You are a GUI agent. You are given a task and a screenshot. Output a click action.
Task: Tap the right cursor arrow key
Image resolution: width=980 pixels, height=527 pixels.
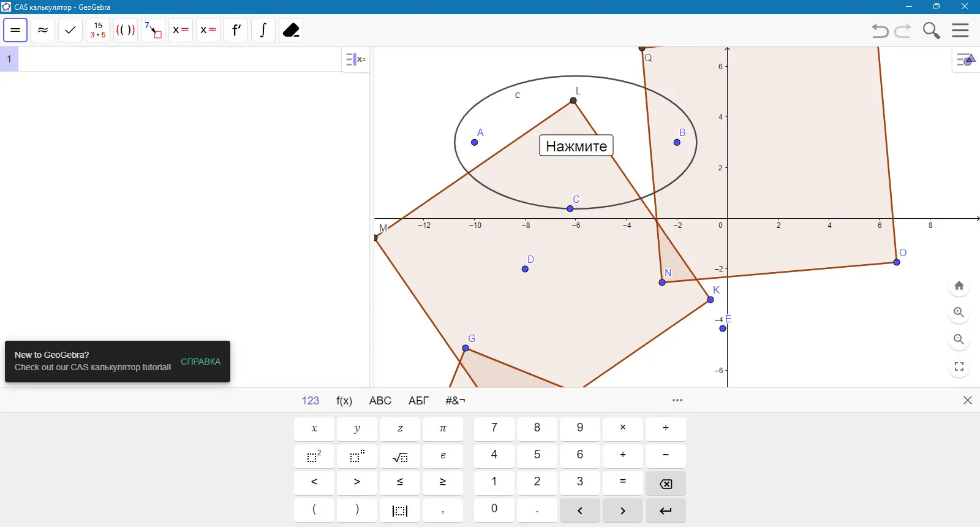tap(623, 510)
